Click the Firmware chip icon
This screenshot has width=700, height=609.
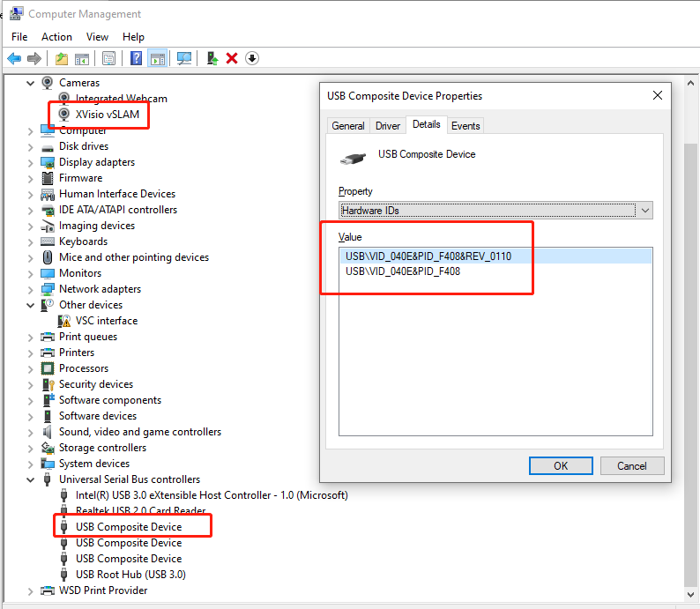coord(48,178)
